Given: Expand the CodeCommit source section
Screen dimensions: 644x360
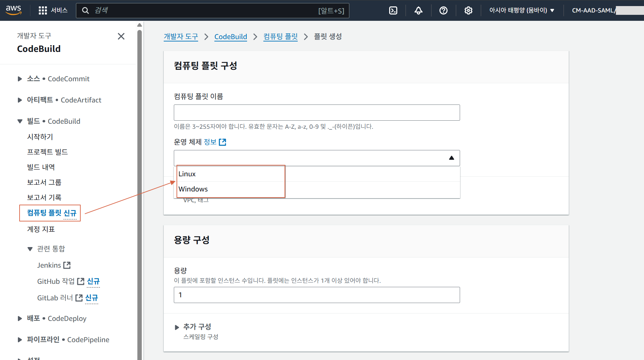Looking at the screenshot, I should [20, 79].
